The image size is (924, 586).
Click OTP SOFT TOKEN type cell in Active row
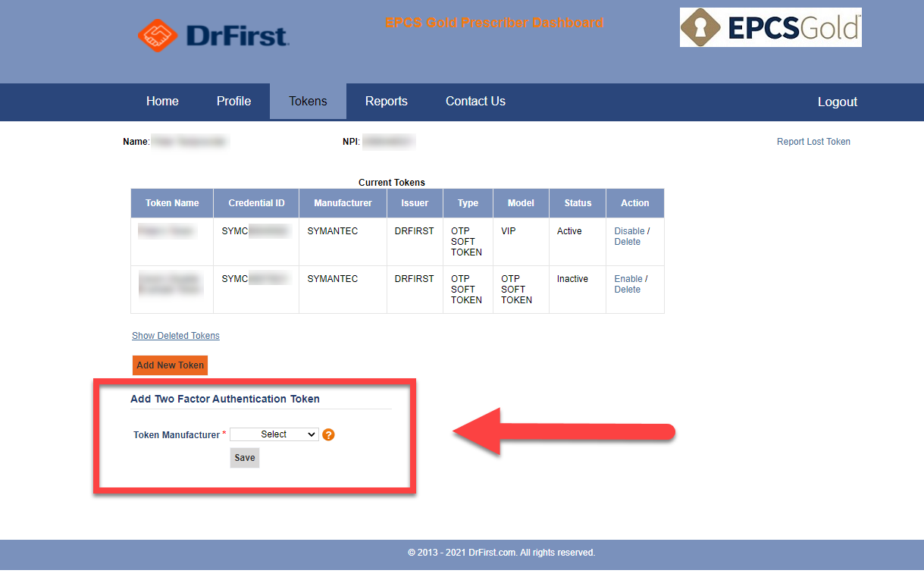(x=466, y=242)
